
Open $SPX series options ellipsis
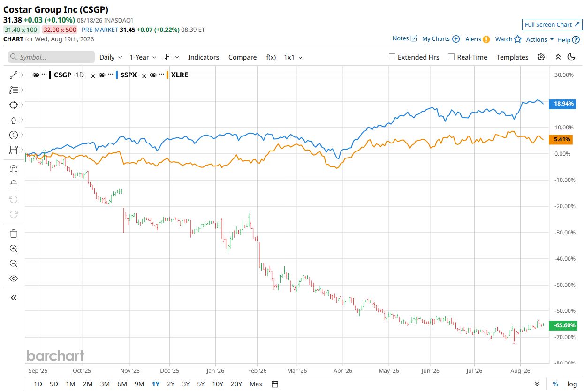point(110,75)
